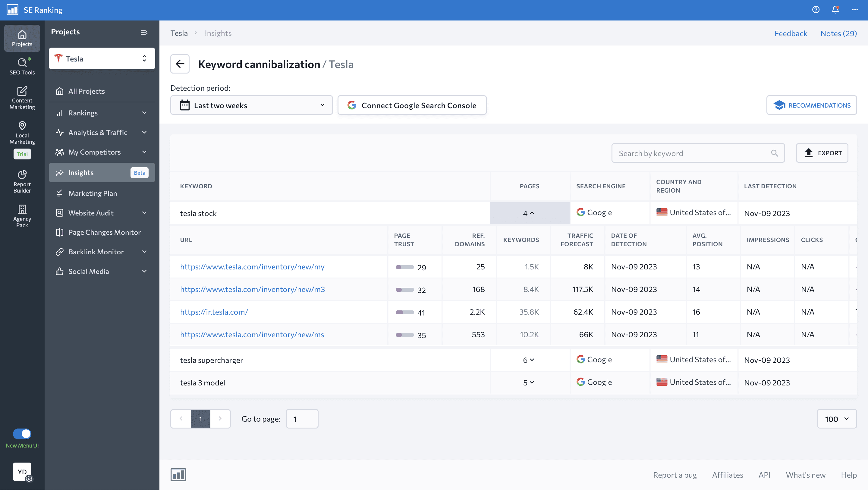Open What's new footer link
Viewport: 868px width, 490px height.
(806, 475)
